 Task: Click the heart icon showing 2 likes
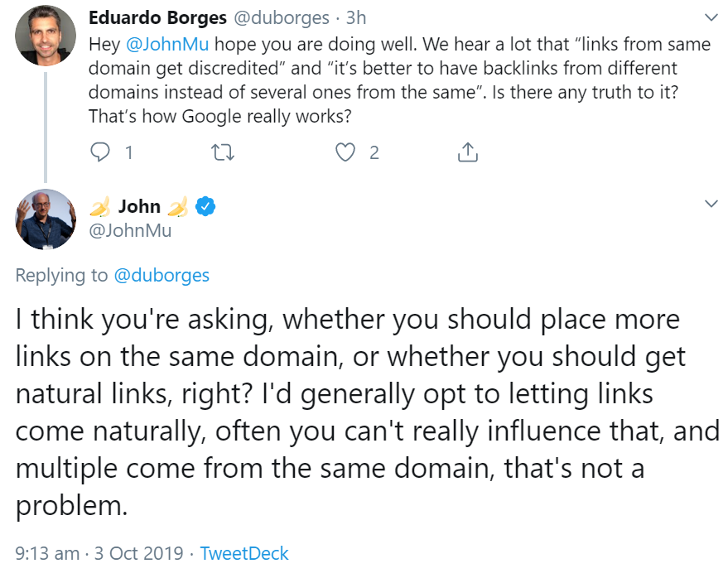(345, 152)
